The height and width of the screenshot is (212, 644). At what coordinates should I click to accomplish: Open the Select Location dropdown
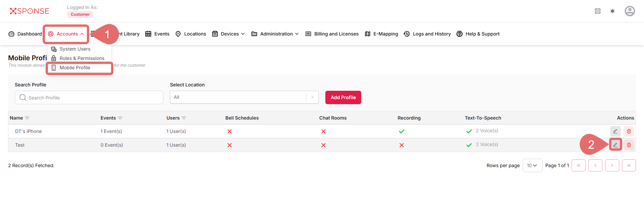[244, 97]
